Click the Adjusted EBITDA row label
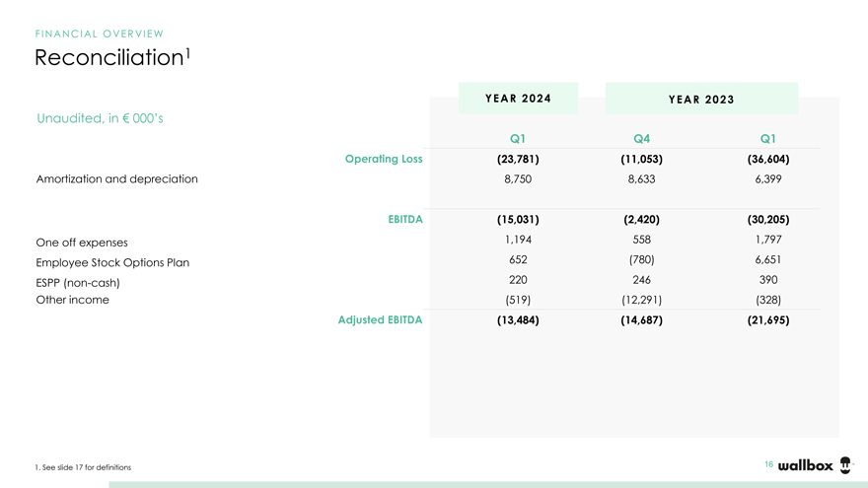 coord(380,319)
